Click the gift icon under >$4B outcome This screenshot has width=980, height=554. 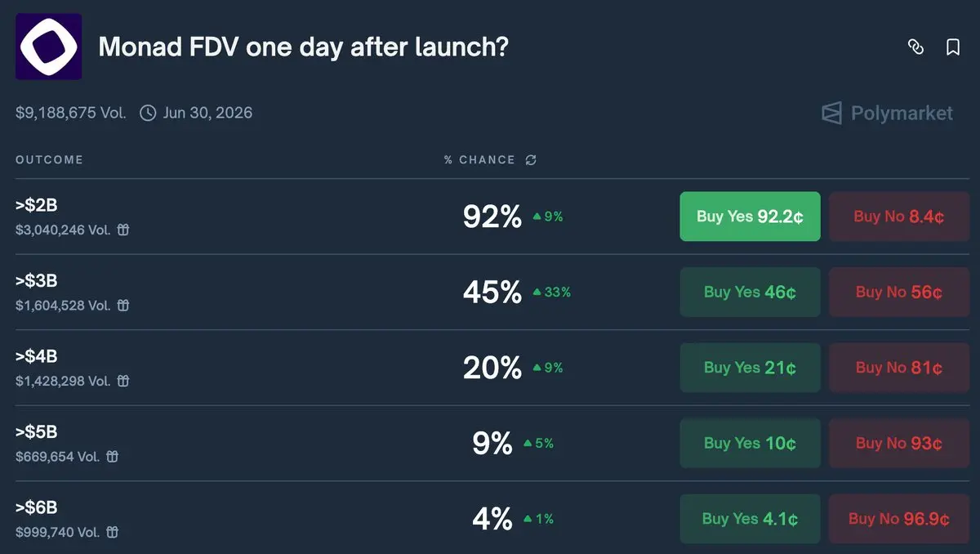(123, 381)
